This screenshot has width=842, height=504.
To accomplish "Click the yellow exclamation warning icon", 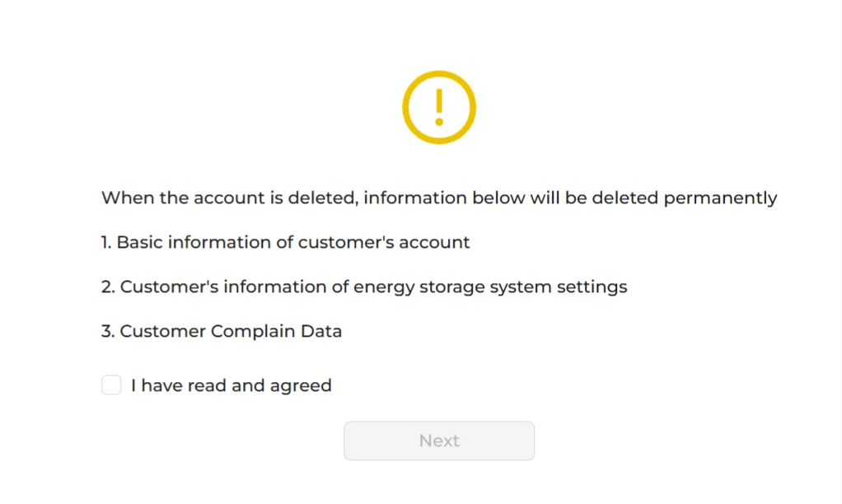I will point(439,107).
